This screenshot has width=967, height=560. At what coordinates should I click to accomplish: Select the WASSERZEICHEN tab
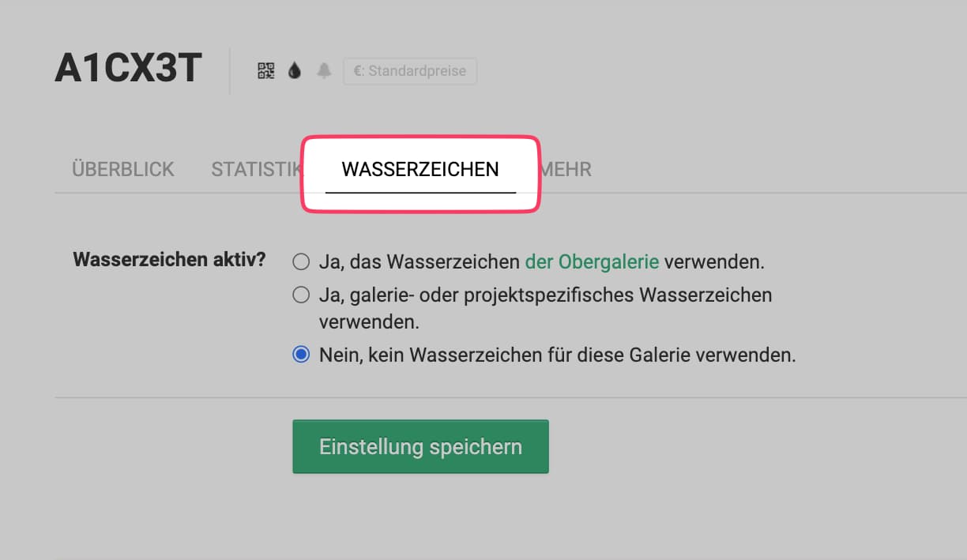point(420,169)
